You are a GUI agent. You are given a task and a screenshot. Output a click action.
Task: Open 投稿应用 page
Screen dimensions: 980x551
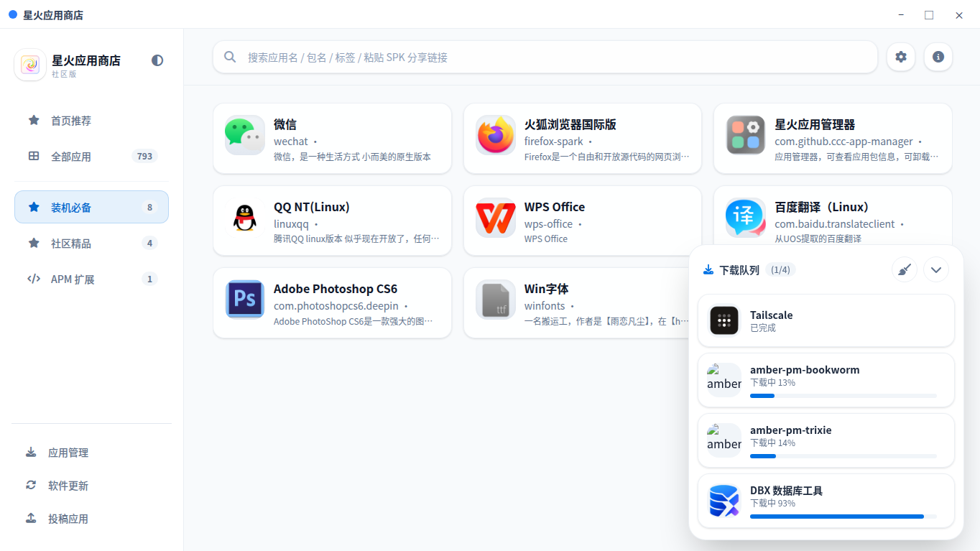[x=92, y=519]
